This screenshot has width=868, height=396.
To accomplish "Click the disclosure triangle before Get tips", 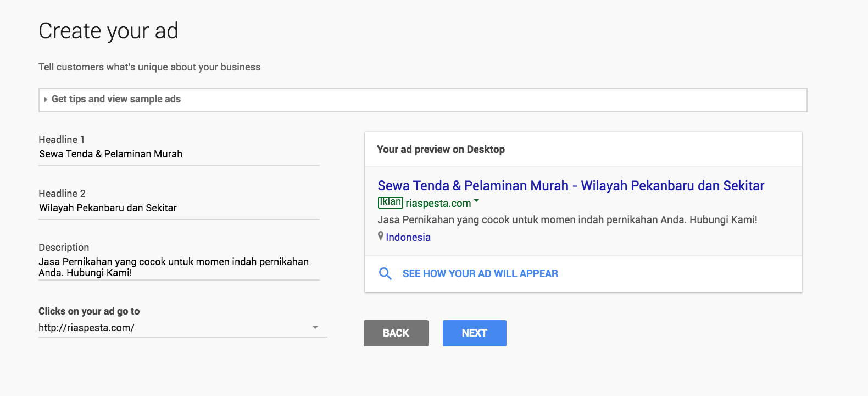I will tap(44, 100).
